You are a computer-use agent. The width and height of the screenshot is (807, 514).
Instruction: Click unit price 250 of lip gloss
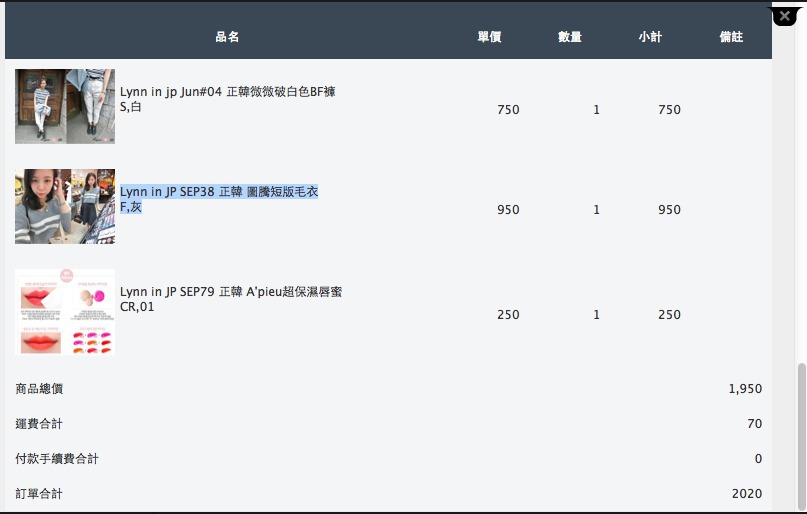[508, 314]
